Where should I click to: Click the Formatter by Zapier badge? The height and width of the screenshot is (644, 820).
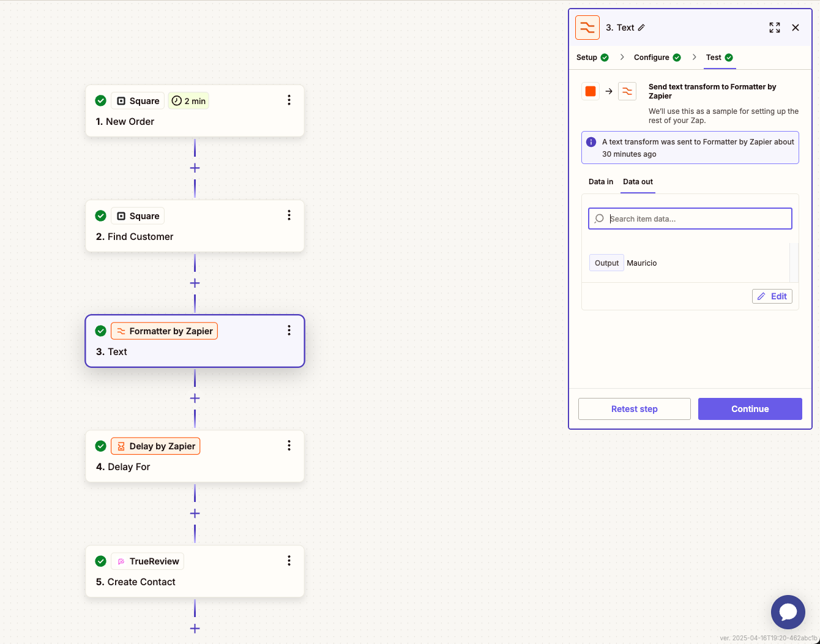point(164,331)
